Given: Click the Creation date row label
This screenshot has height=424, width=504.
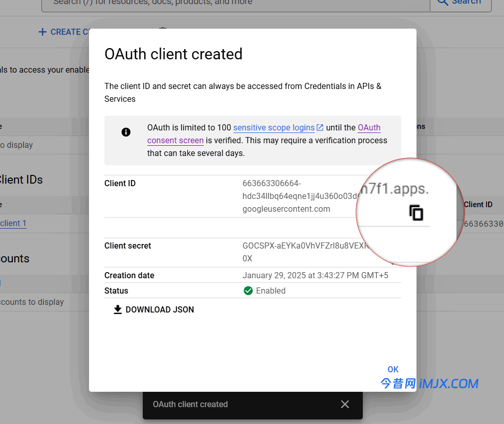Looking at the screenshot, I should pyautogui.click(x=129, y=275).
